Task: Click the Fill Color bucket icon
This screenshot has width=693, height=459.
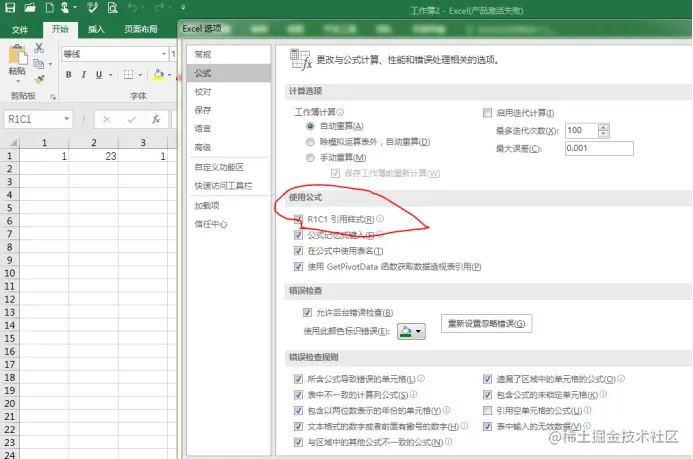Action: coord(158,75)
